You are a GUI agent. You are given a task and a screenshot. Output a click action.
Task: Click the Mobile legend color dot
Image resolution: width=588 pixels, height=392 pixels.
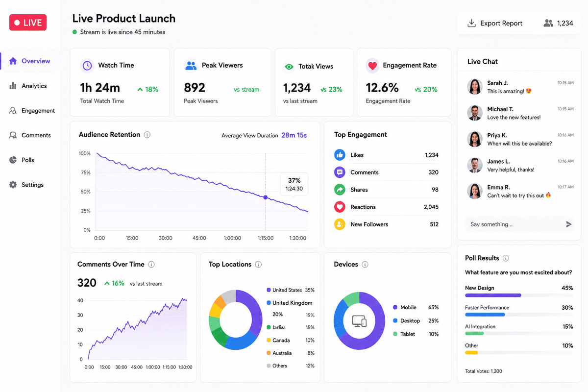coord(395,307)
